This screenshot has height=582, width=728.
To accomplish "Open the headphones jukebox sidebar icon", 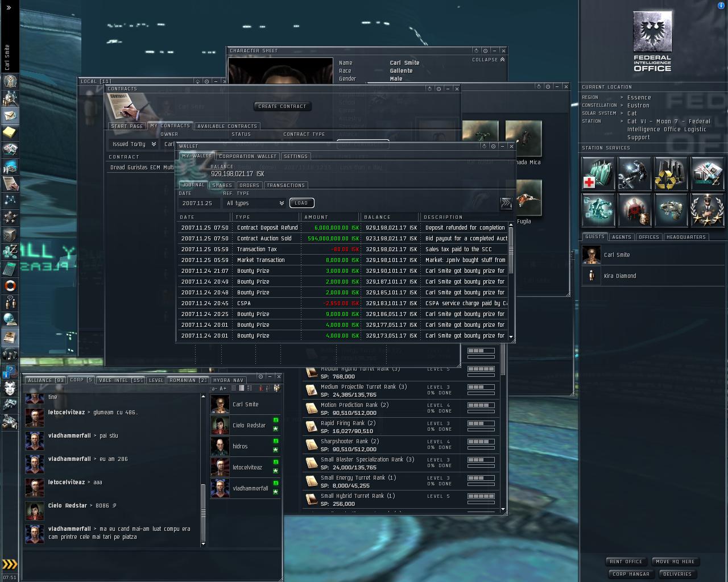I will pos(10,354).
